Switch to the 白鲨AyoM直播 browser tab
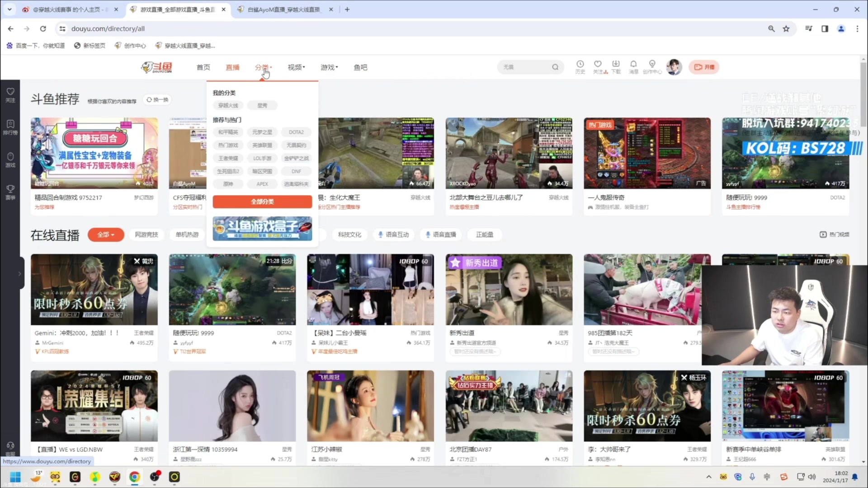This screenshot has height=488, width=868. click(x=284, y=9)
